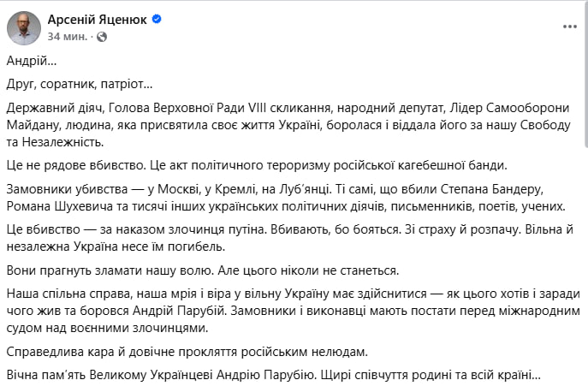Open the Арсеній Яценюк profile name link

(98, 21)
